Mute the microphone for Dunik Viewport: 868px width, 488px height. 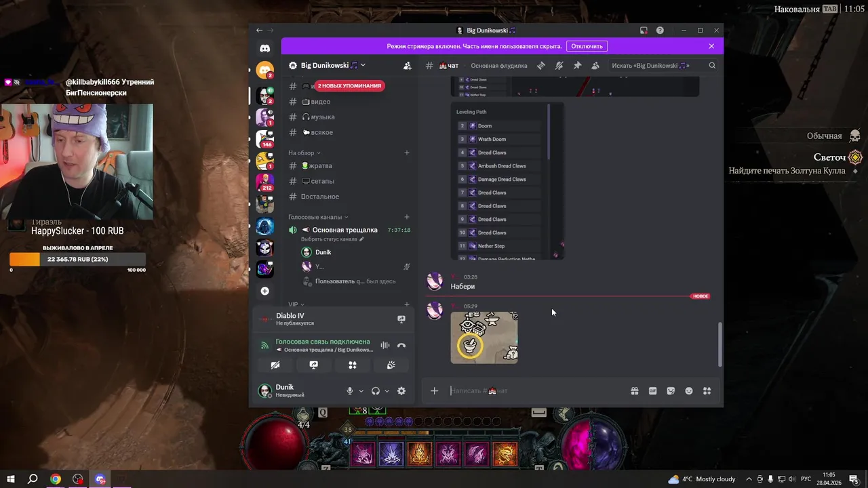(350, 391)
